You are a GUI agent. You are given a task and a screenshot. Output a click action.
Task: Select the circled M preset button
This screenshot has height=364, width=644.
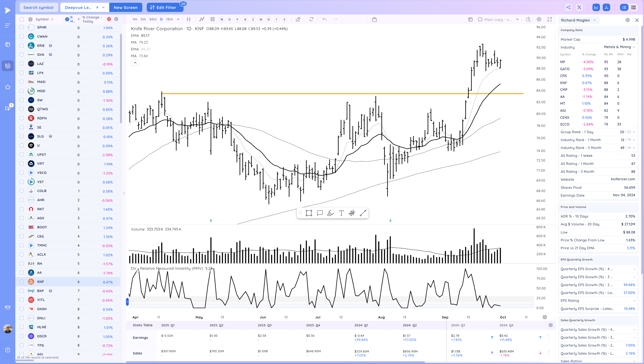coord(261,19)
